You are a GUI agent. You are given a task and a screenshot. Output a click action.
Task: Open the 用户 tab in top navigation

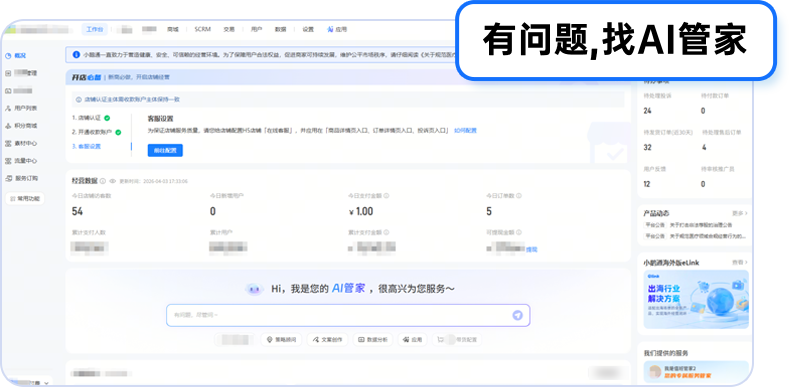pos(256,30)
